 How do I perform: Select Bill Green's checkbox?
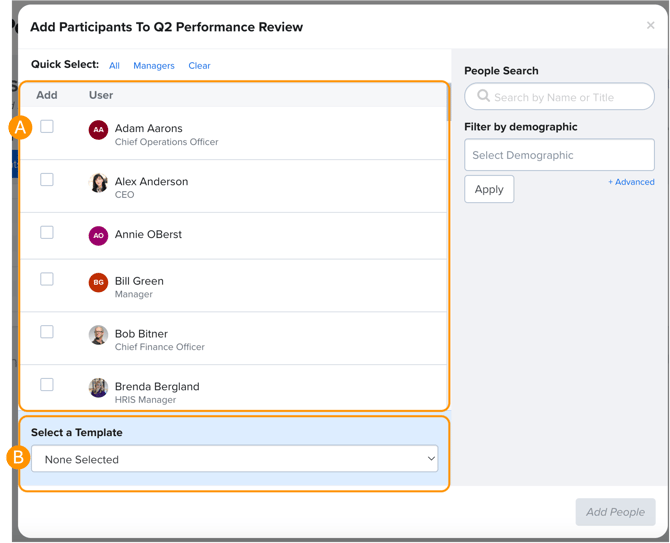[x=47, y=280]
